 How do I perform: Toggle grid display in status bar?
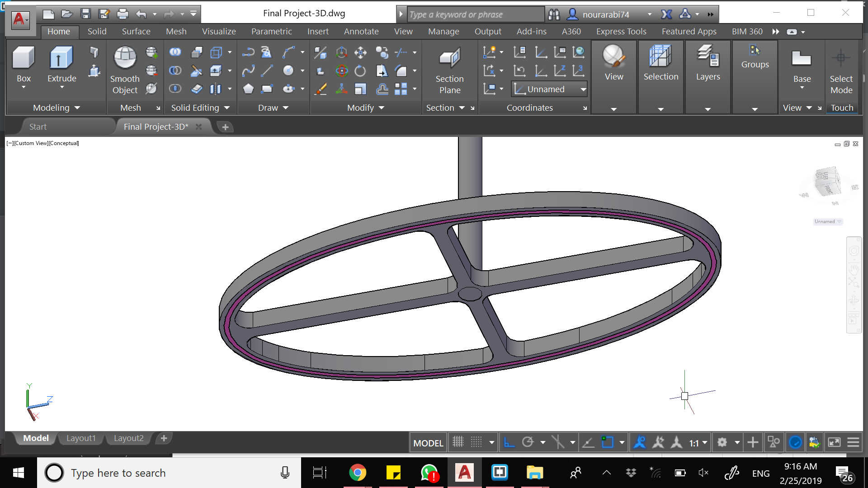[x=458, y=442]
